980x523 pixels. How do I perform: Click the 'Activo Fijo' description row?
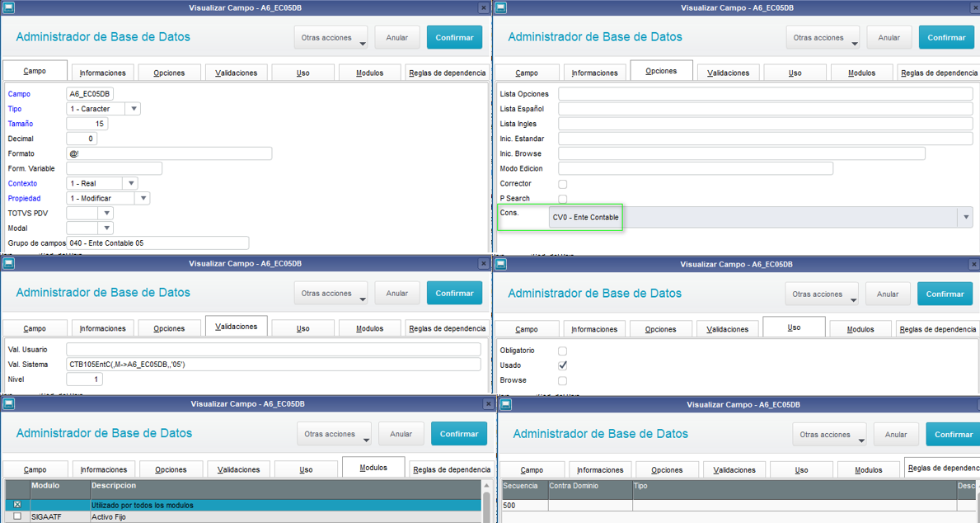286,516
